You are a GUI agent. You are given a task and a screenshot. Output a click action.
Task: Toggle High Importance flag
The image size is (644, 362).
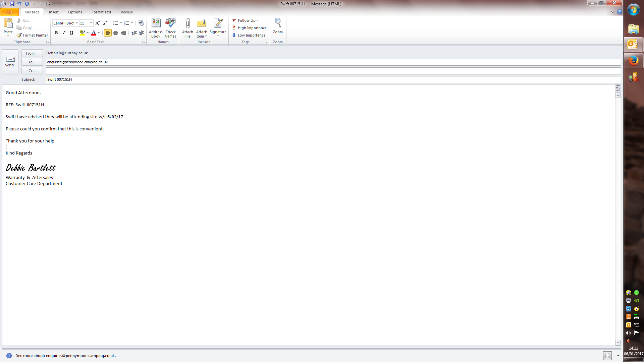coord(249,28)
